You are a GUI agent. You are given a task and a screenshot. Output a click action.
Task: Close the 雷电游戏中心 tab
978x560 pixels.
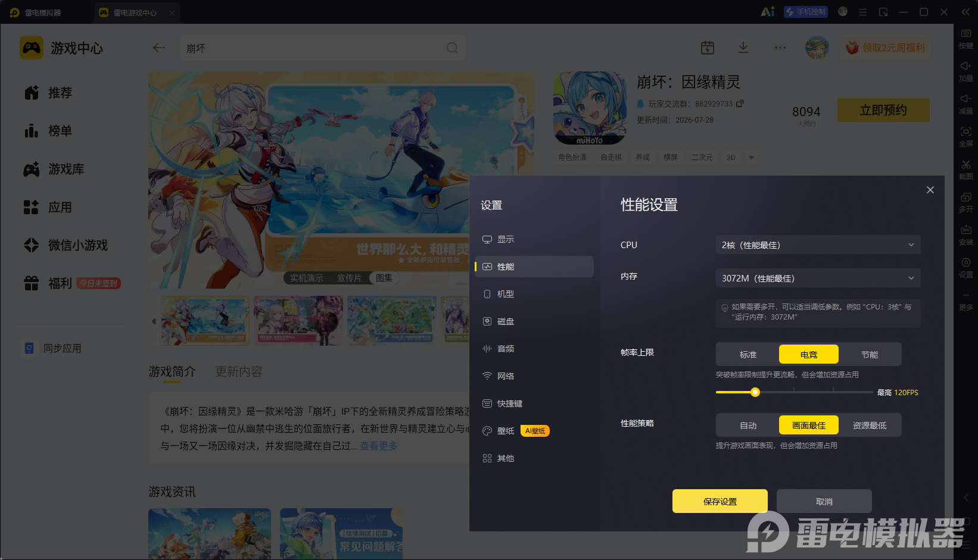pyautogui.click(x=172, y=12)
